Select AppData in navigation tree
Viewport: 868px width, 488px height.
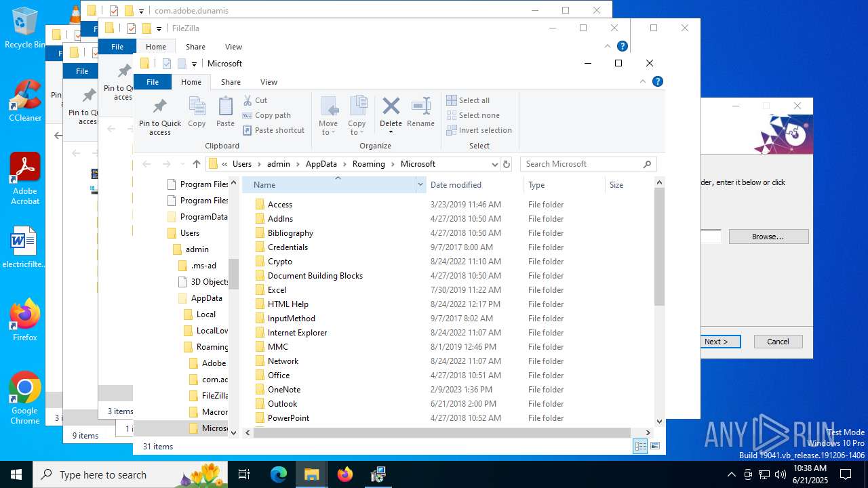206,298
